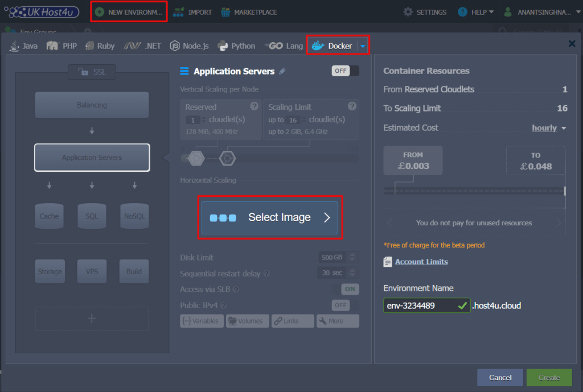
Task: Add the Build node
Action: [x=134, y=271]
